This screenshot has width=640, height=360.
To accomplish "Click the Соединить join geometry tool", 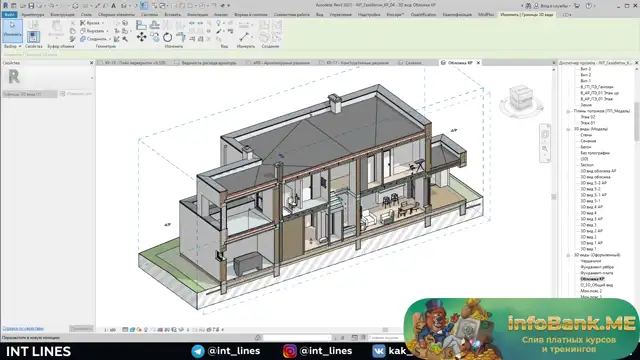I will click(x=96, y=39).
